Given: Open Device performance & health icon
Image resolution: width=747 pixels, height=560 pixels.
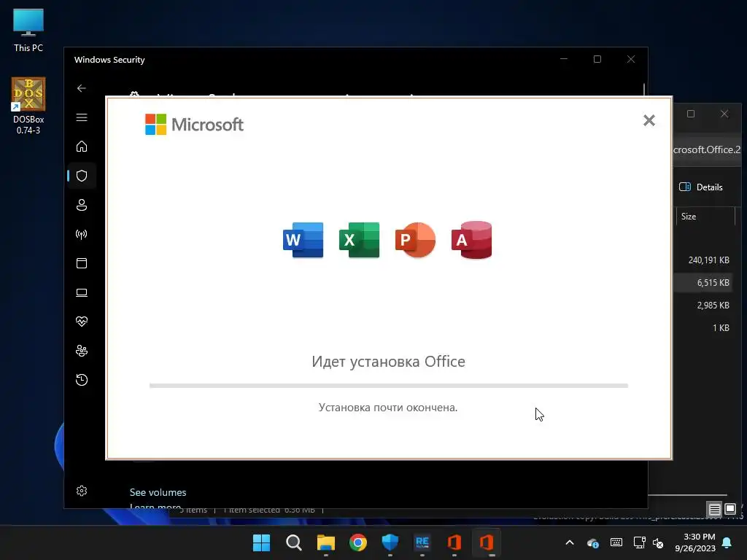Looking at the screenshot, I should (x=82, y=322).
